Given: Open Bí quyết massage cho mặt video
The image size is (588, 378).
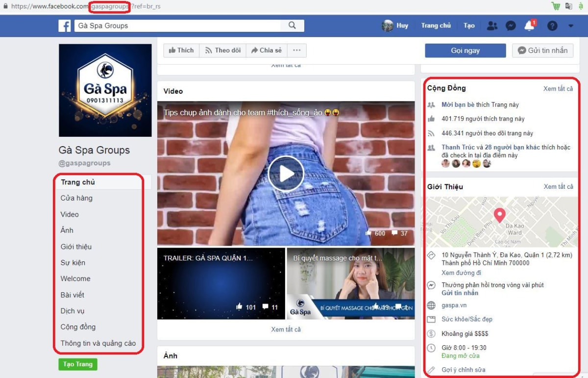Looking at the screenshot, I should (x=351, y=283).
